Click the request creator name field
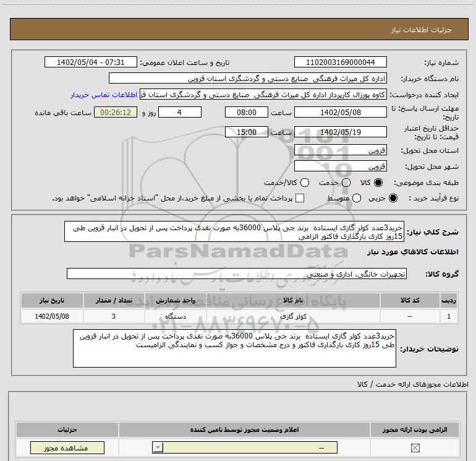This screenshot has height=461, width=476. pyautogui.click(x=263, y=95)
